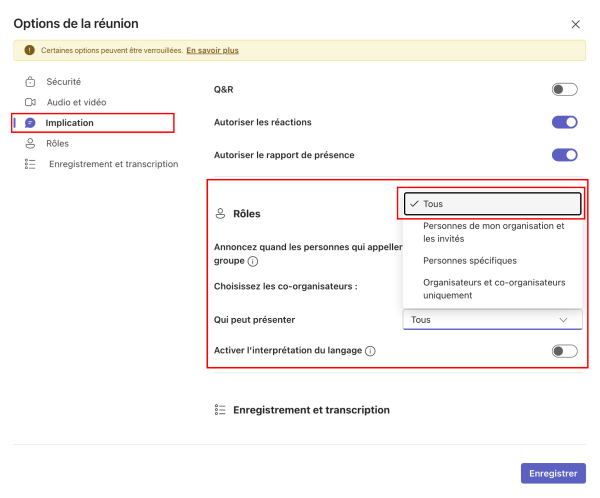Select the checked 'Tous' option in list
The height and width of the screenshot is (498, 600).
click(x=492, y=204)
